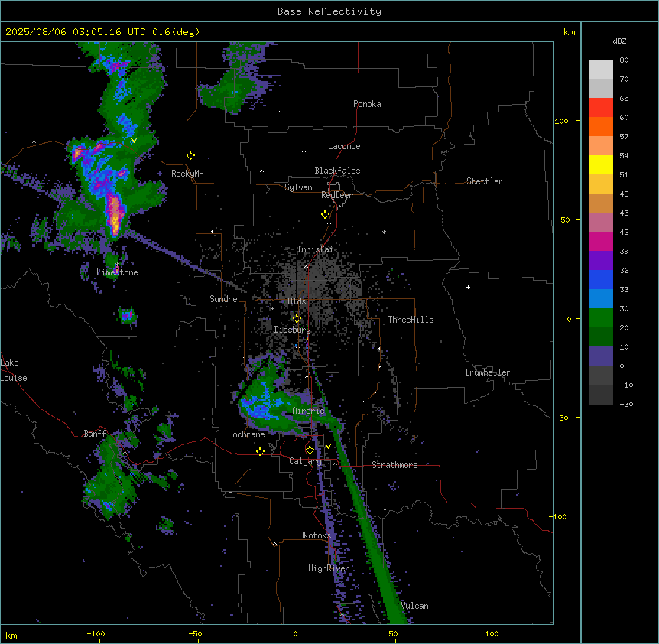Click the Drumheller label

tap(488, 372)
